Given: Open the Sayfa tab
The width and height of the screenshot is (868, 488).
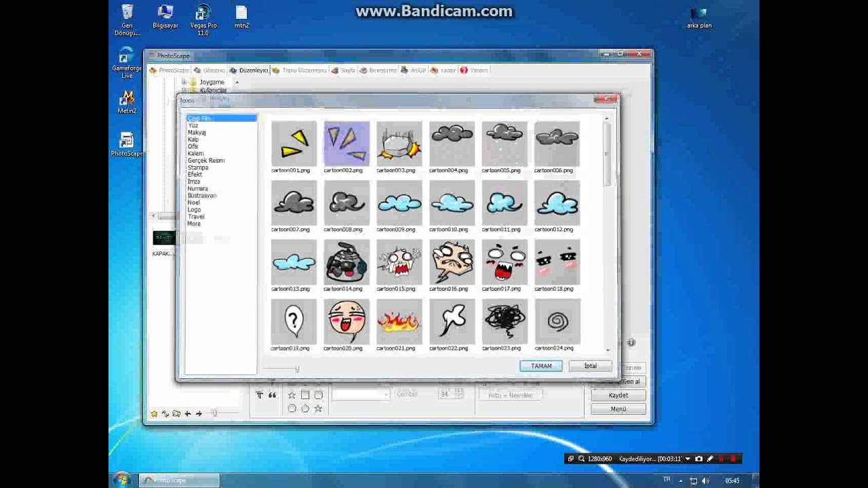Looking at the screenshot, I should [344, 70].
